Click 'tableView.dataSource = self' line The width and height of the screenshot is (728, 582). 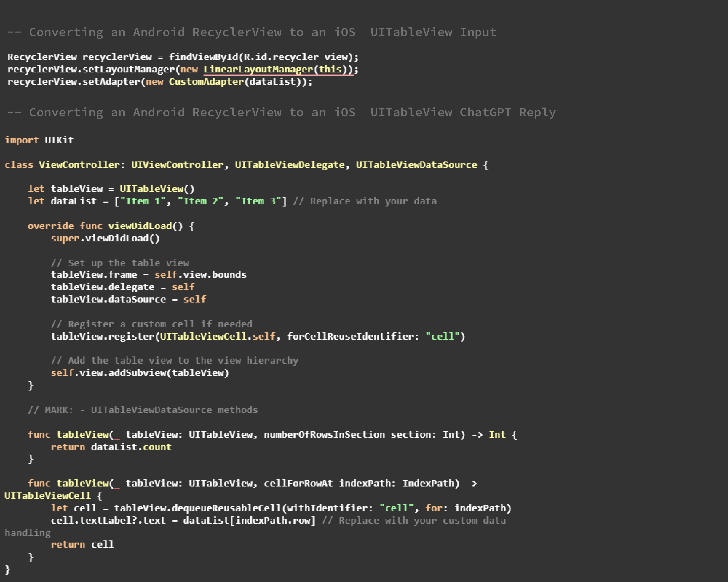pyautogui.click(x=128, y=299)
